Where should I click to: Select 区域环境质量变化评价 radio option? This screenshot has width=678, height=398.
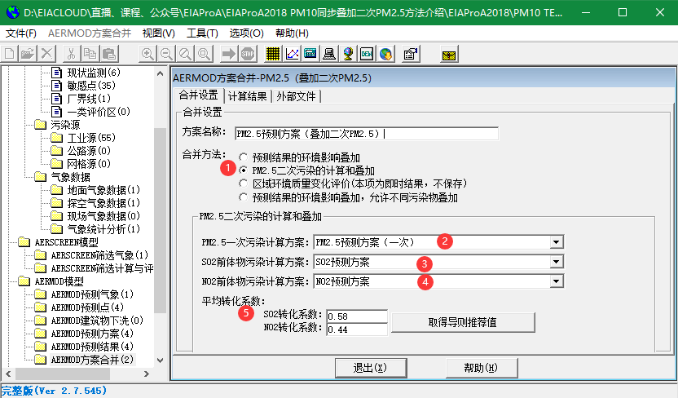[243, 184]
